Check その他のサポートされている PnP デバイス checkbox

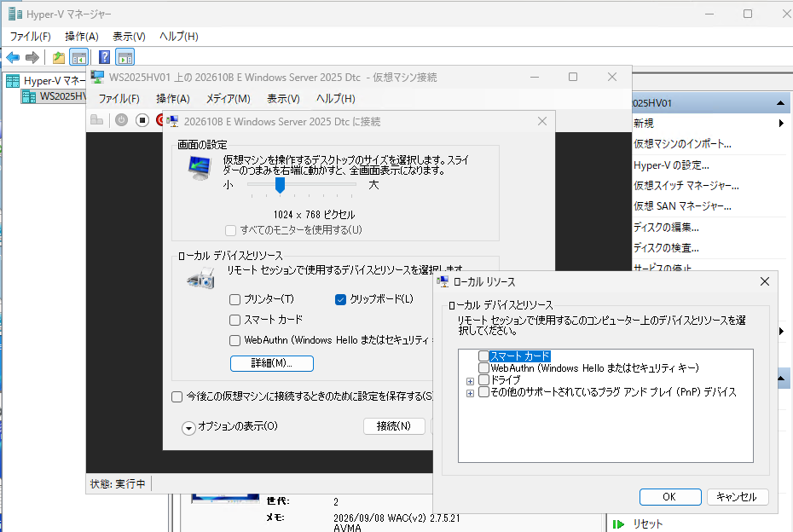click(483, 392)
